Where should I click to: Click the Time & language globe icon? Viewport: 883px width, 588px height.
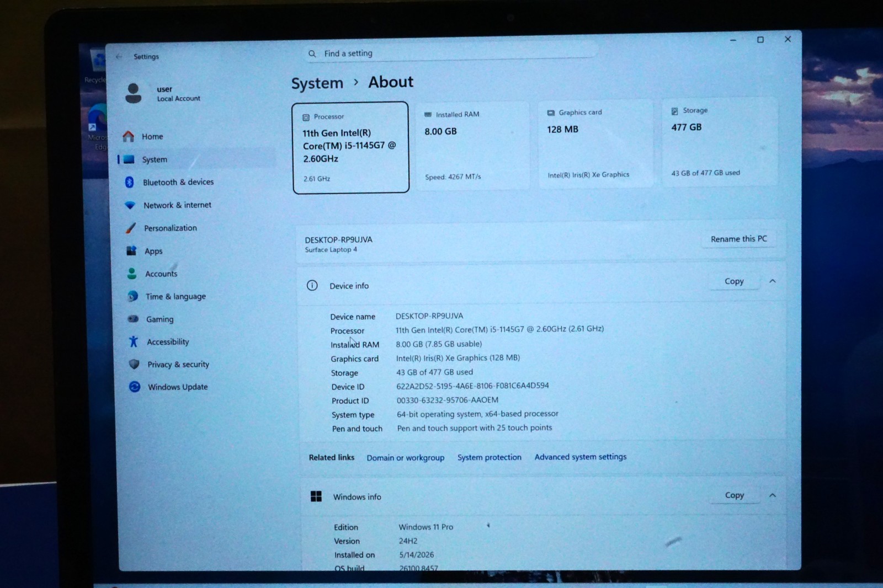(132, 296)
